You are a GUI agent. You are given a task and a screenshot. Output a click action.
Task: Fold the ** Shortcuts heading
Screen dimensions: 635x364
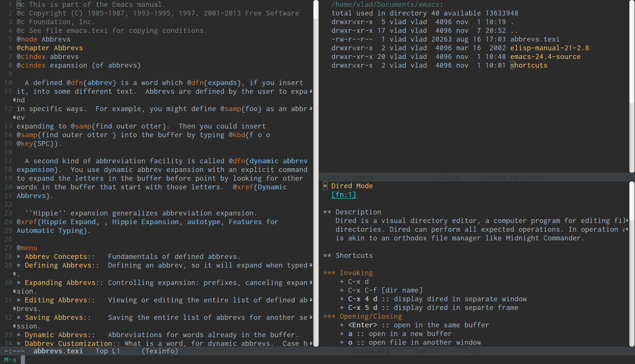point(348,256)
